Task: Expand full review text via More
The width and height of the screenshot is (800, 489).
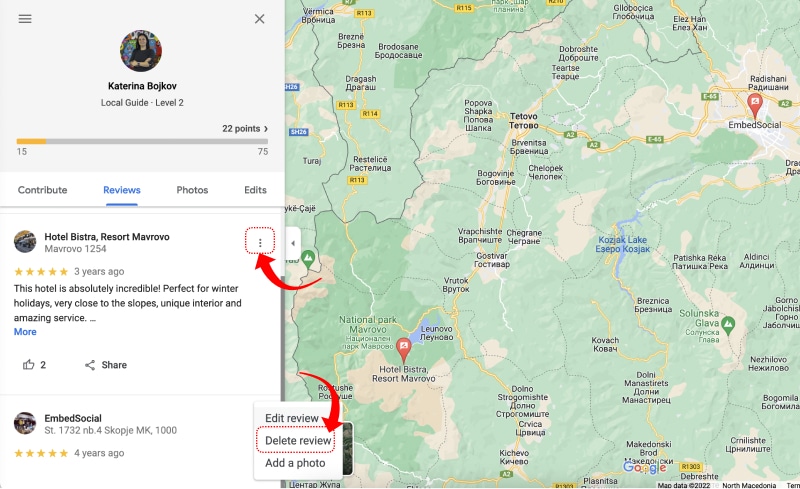Action: [x=25, y=332]
